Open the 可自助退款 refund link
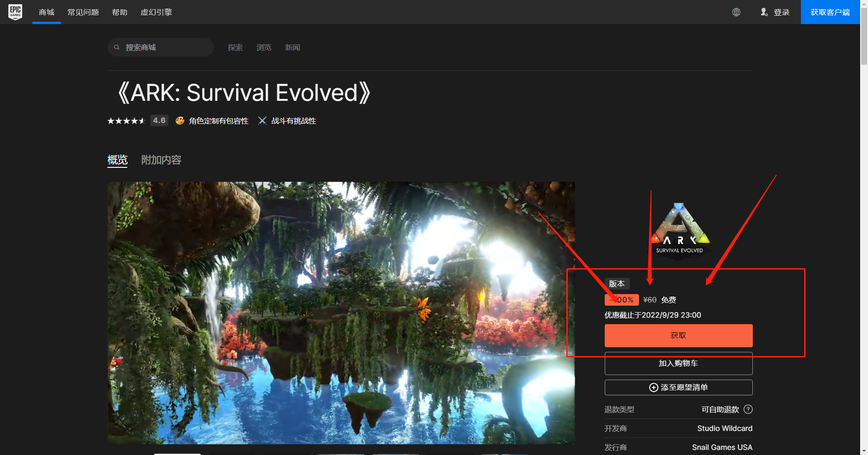Image resolution: width=868 pixels, height=455 pixels. [720, 409]
